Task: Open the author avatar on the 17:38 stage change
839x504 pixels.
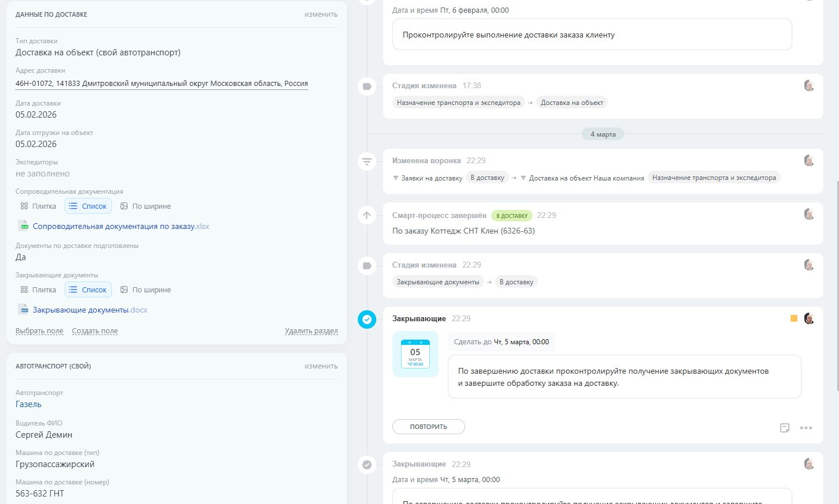Action: coord(809,86)
